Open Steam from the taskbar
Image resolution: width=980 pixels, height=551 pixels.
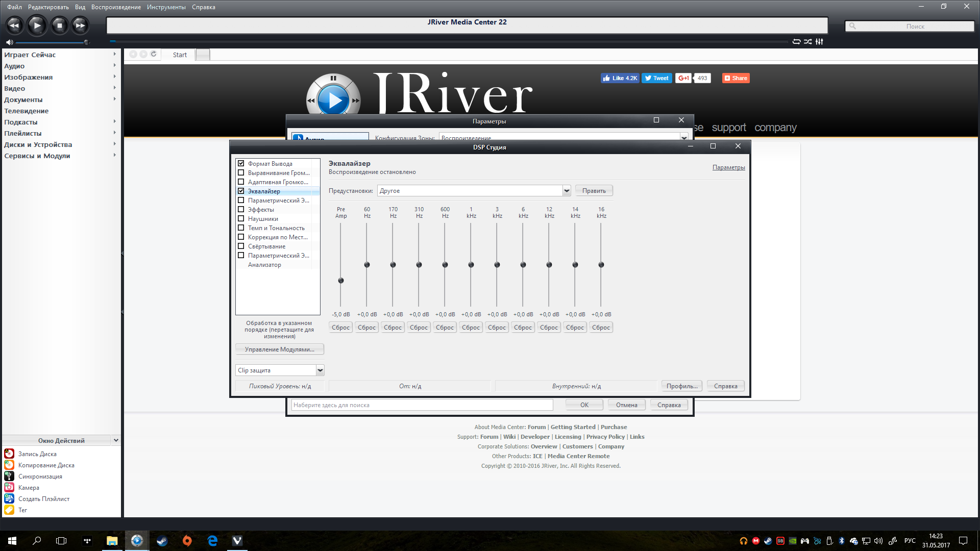click(162, 541)
